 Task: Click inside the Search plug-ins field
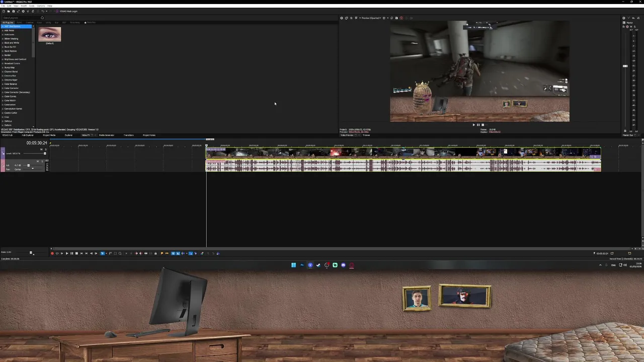tap(20, 18)
